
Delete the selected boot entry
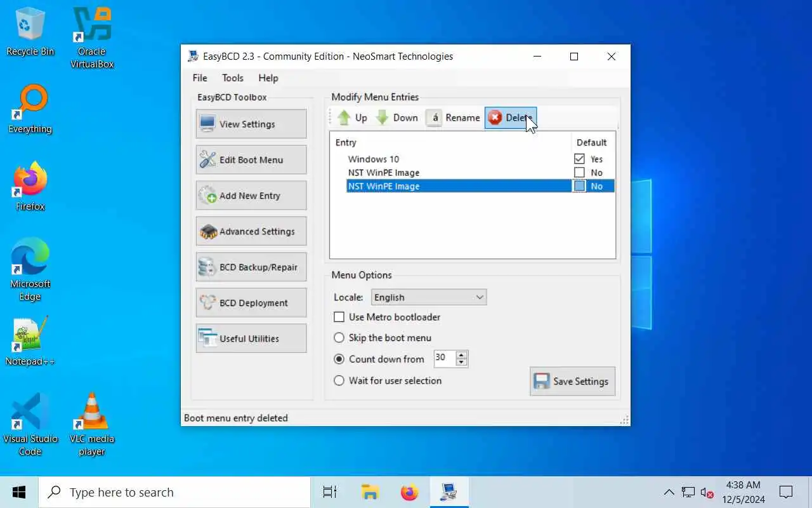(x=511, y=117)
